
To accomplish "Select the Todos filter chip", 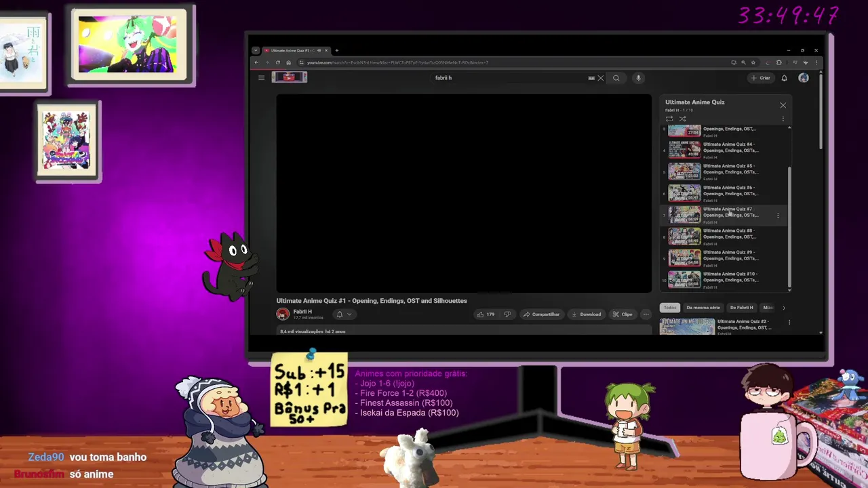I will click(670, 308).
